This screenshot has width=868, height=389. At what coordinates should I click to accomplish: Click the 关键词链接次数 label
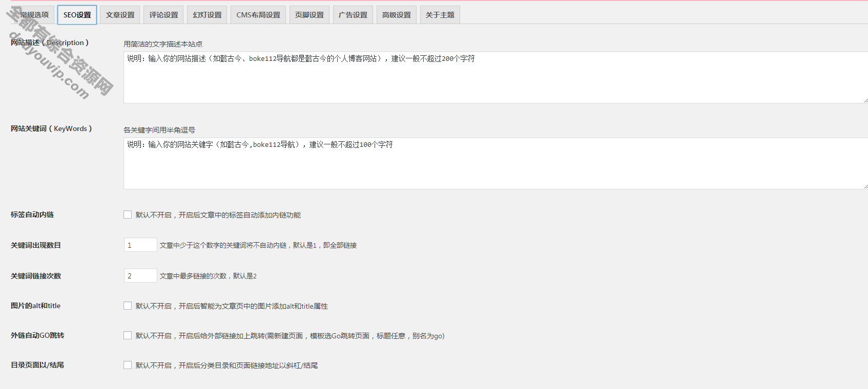(36, 276)
